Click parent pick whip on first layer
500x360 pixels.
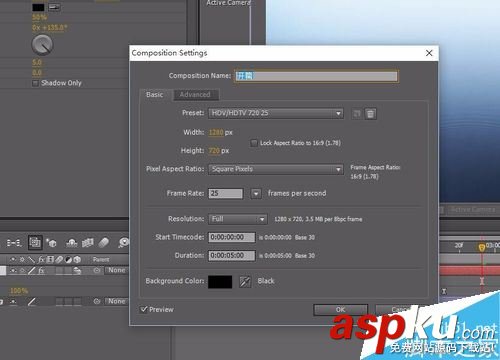tap(97, 270)
